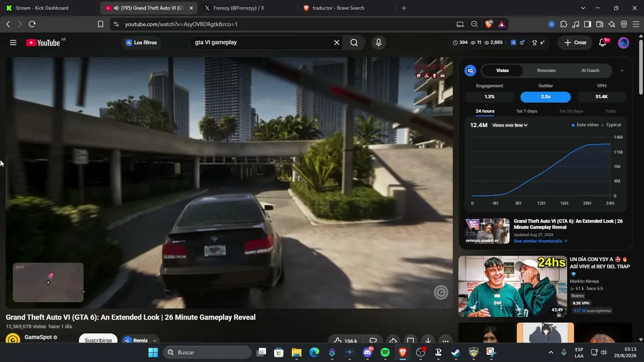Open Brave Shields panel

click(489, 24)
